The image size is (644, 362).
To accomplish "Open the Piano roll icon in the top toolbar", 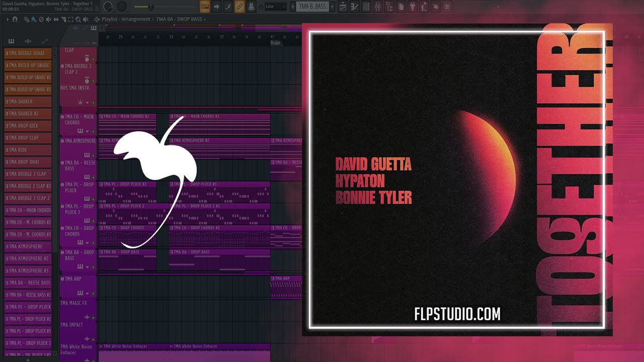I will tap(355, 7).
